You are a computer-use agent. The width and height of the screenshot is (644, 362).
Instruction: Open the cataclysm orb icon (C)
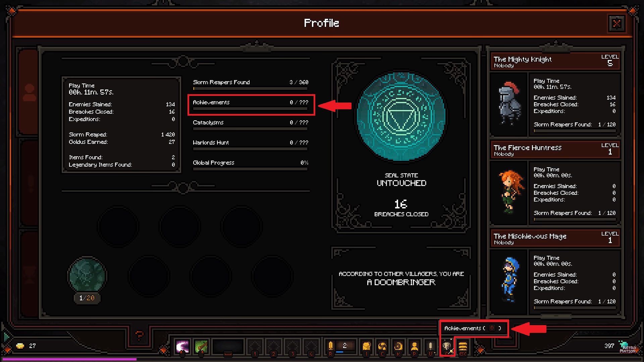coord(382,347)
